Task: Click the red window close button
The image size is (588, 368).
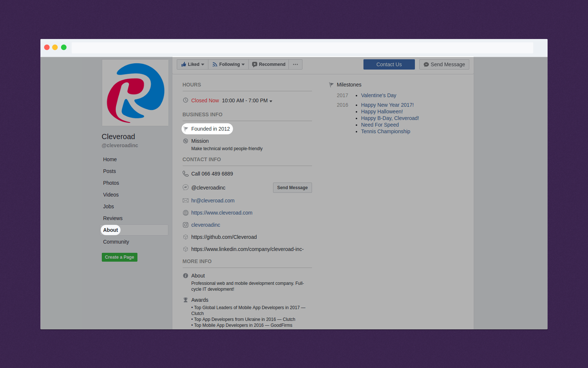Action: [47, 47]
